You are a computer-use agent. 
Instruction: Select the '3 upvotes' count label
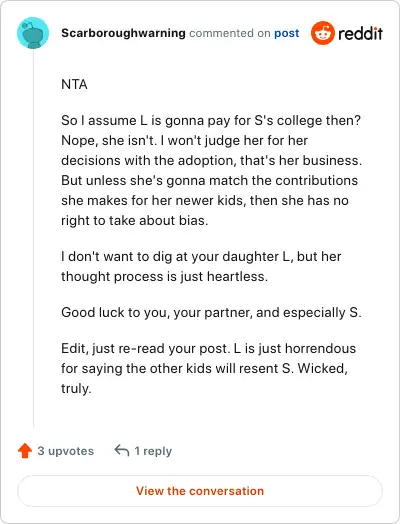[x=65, y=451]
